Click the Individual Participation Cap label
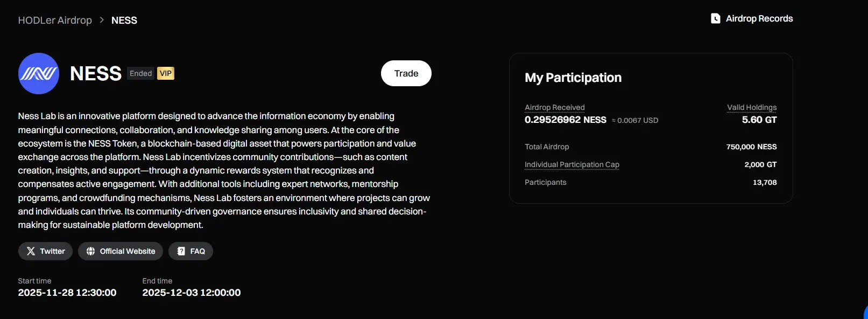The image size is (868, 319). click(571, 164)
